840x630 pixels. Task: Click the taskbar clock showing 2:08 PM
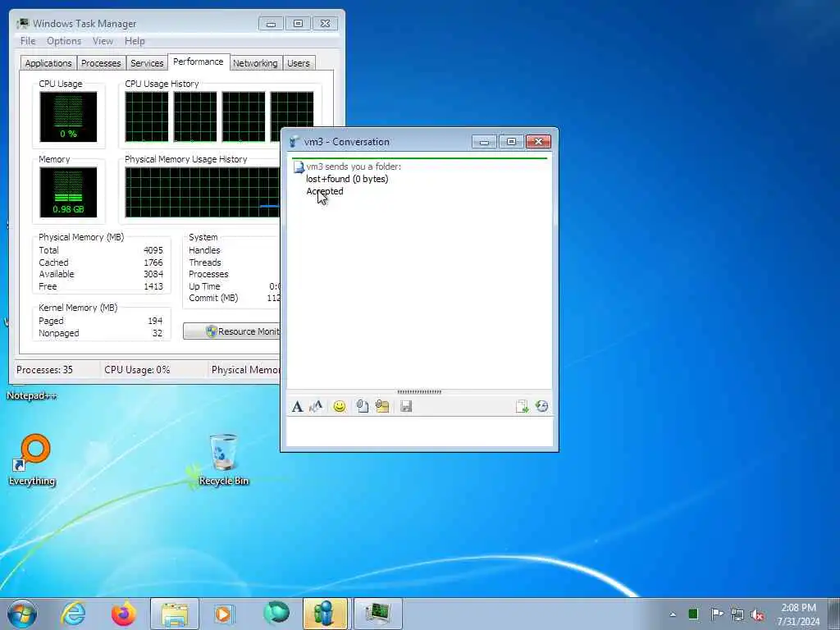pos(798,614)
